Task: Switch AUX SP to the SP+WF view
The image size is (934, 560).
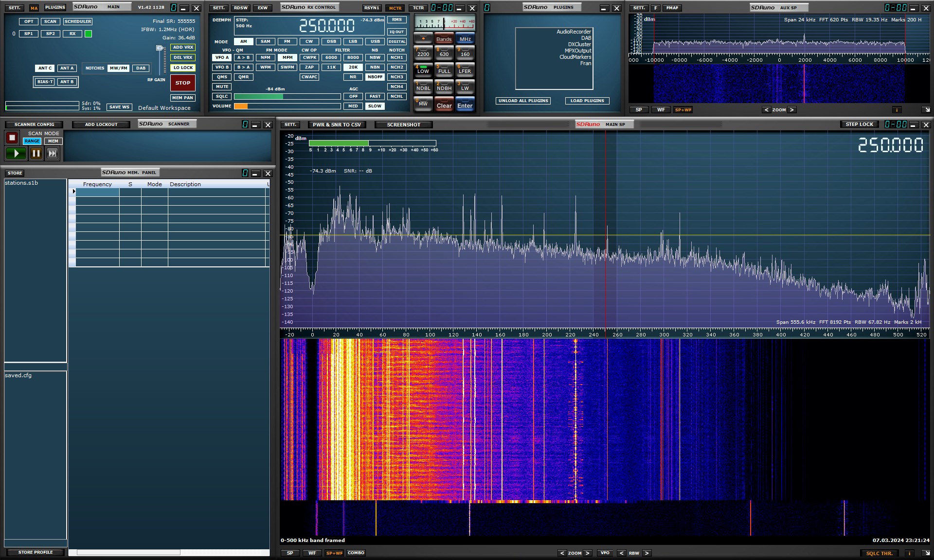Action: click(x=683, y=110)
